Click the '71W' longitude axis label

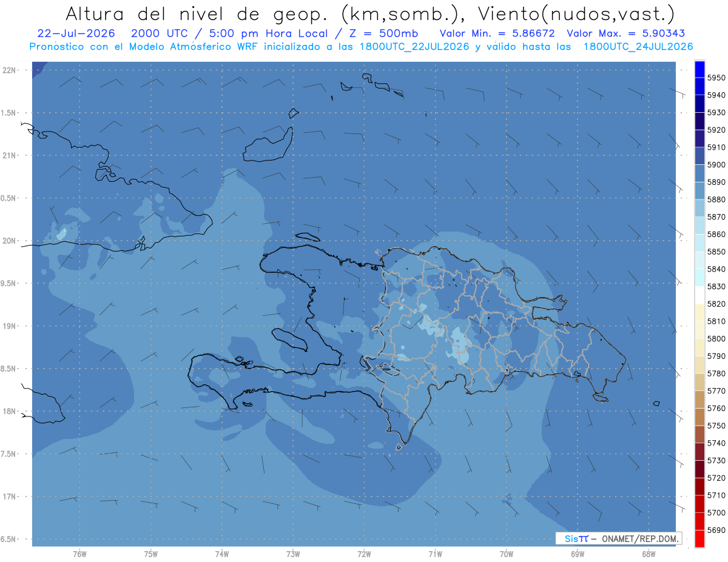pos(435,554)
